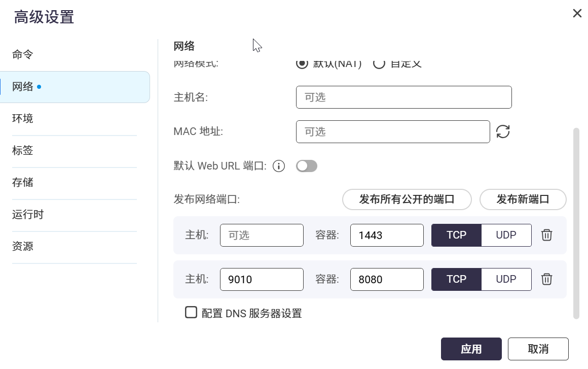The image size is (588, 369).
Task: Click the hostname input field
Action: [x=403, y=97]
